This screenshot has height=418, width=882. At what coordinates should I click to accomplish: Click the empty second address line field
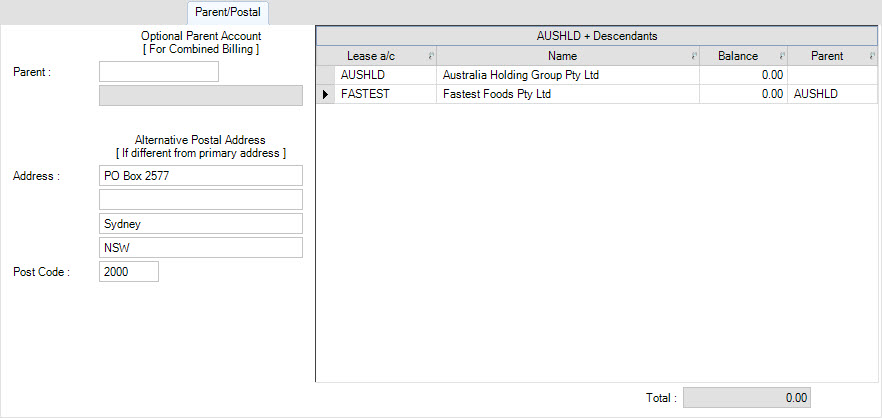click(201, 199)
